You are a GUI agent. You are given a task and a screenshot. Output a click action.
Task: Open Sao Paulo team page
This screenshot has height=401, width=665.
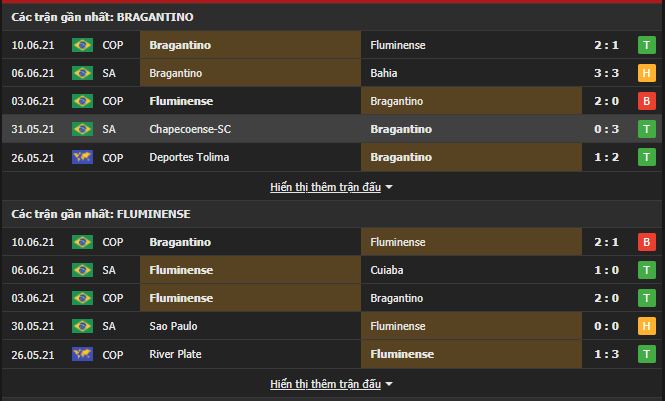(174, 326)
